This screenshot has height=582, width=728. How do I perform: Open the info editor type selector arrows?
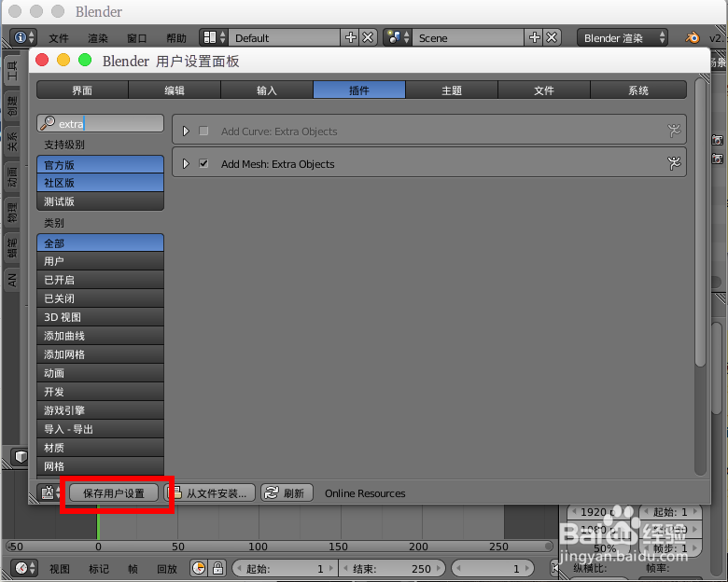tap(32, 37)
